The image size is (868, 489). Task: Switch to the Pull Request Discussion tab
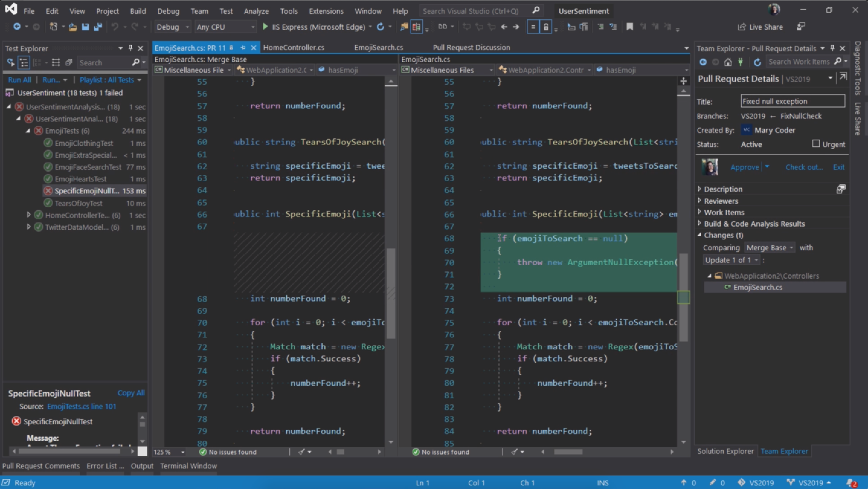471,47
